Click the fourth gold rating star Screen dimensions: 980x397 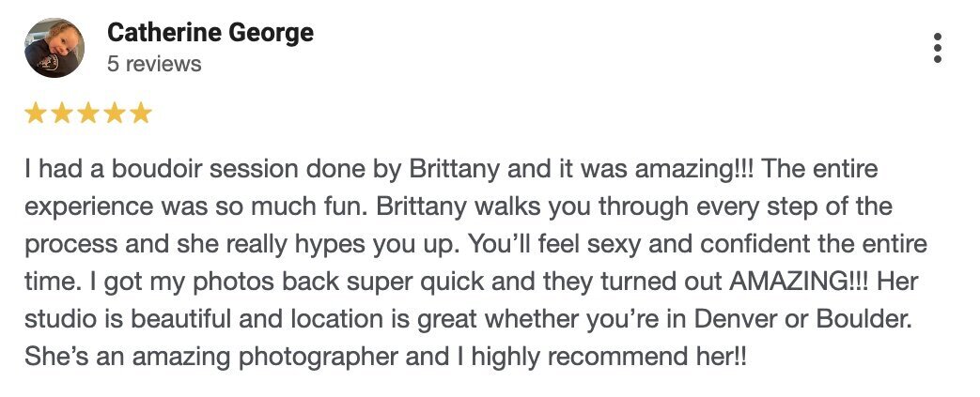115,114
